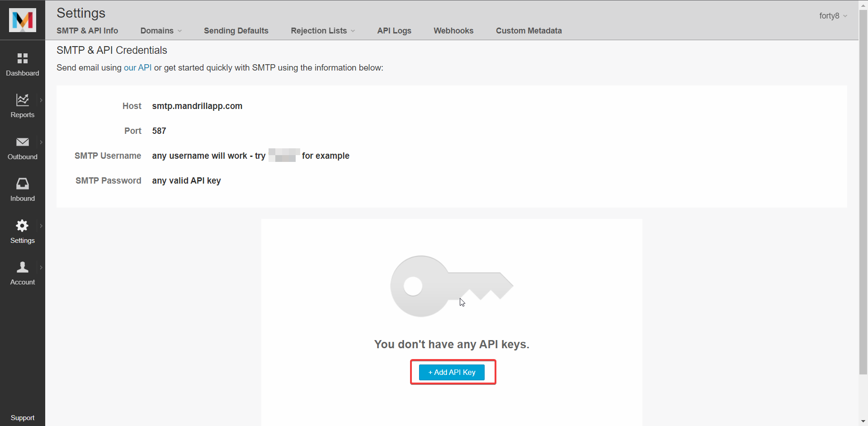The image size is (868, 426).
Task: Switch to the SMTP & API Info tab
Action: coord(87,31)
